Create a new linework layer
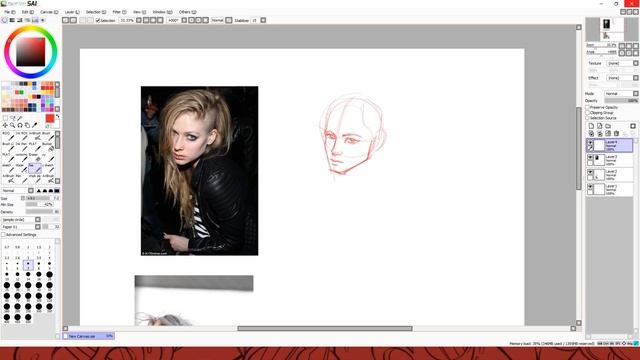Viewport: 640px width, 360px height. pyautogui.click(x=600, y=126)
